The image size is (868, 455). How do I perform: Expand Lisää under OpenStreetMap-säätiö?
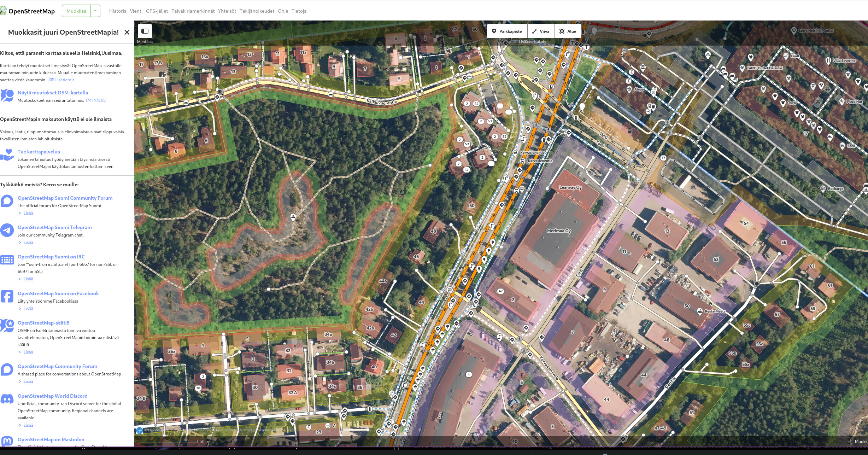click(28, 352)
